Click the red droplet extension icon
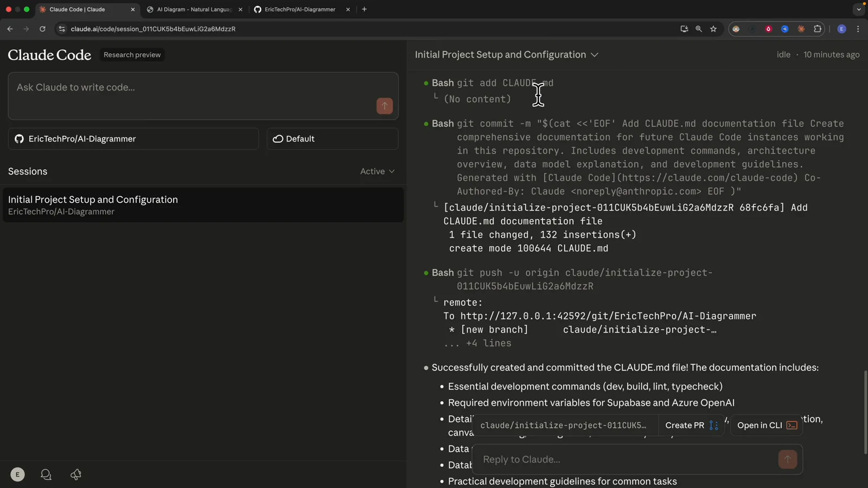868x488 pixels. [769, 29]
